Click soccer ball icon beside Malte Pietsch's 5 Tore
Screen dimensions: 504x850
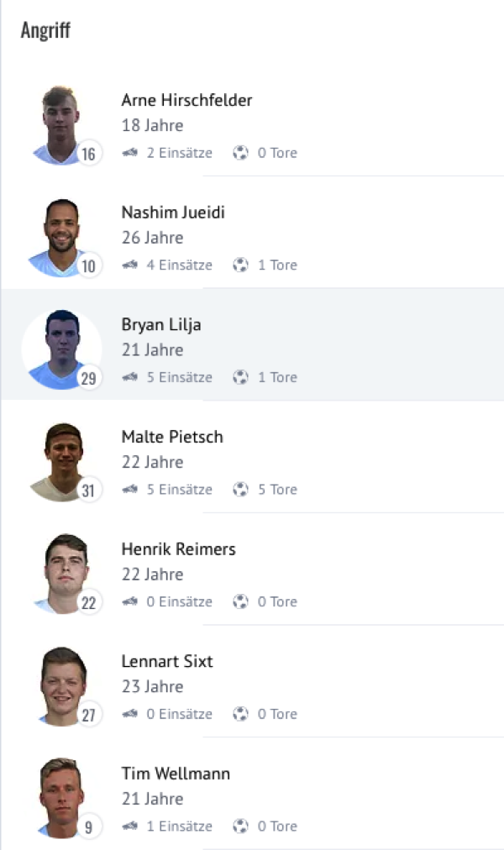click(x=241, y=490)
